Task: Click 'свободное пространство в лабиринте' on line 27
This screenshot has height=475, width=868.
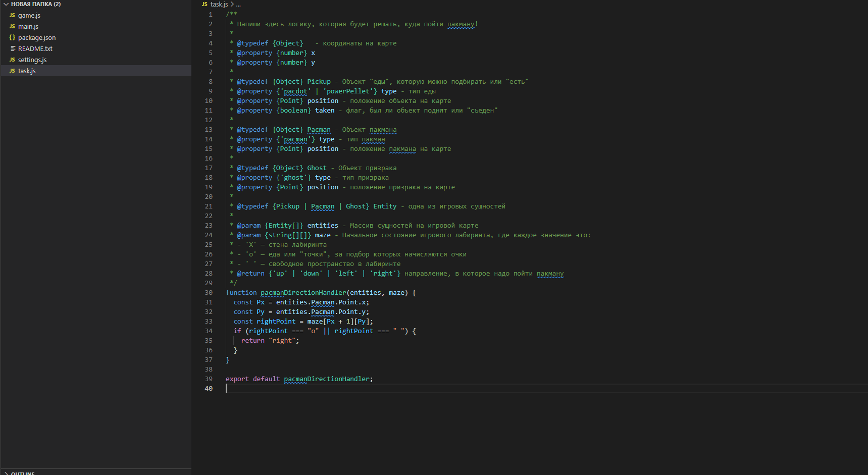Action: [334, 264]
